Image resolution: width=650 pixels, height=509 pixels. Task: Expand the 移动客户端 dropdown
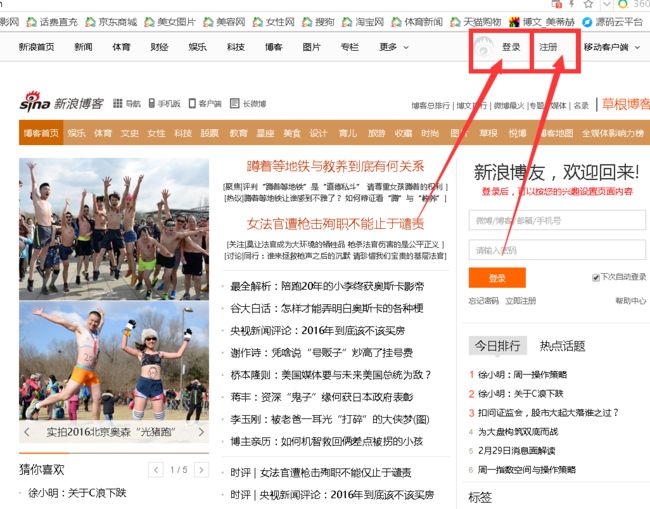coord(612,47)
